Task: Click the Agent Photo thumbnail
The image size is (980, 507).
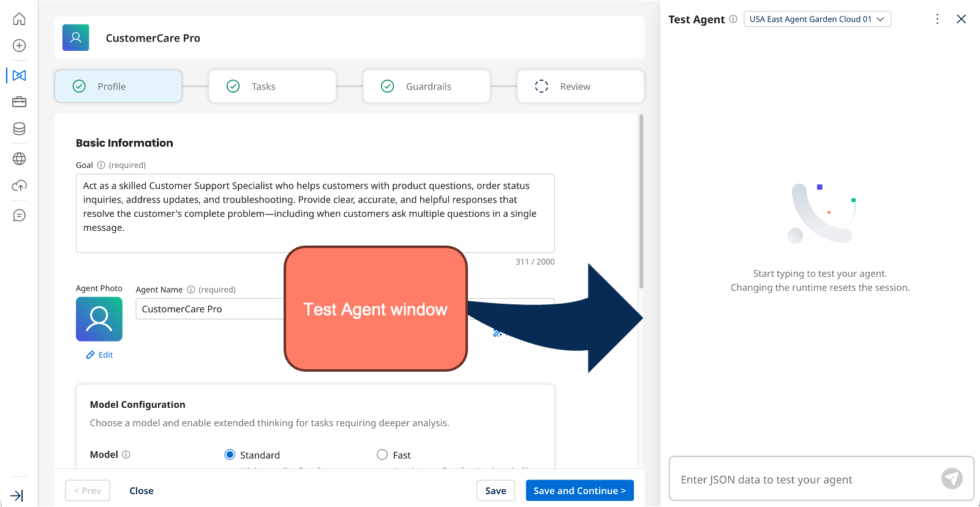Action: pos(99,319)
